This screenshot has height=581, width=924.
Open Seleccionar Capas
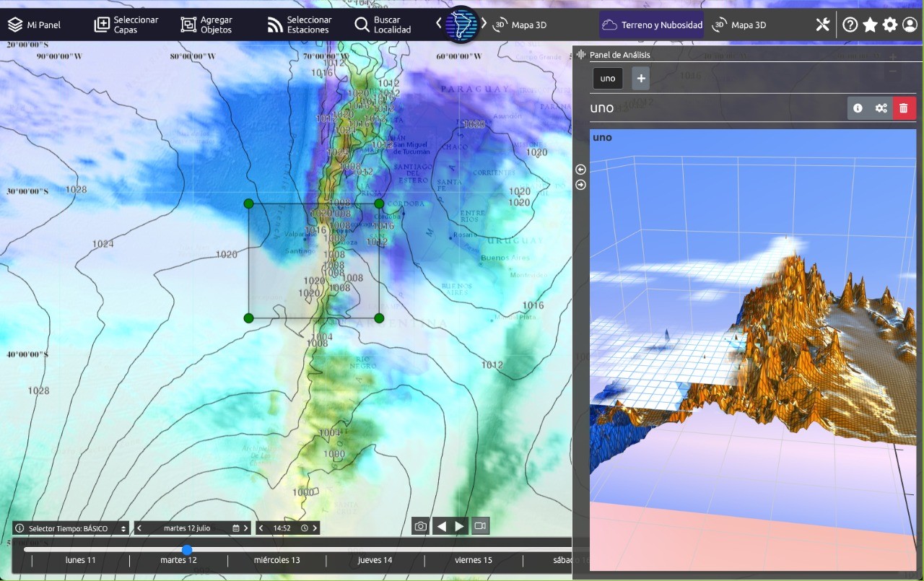click(x=126, y=25)
